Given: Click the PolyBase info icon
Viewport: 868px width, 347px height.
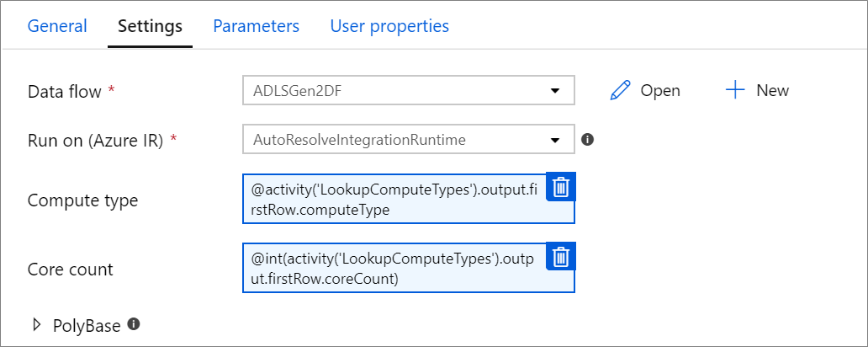Looking at the screenshot, I should coord(133,323).
